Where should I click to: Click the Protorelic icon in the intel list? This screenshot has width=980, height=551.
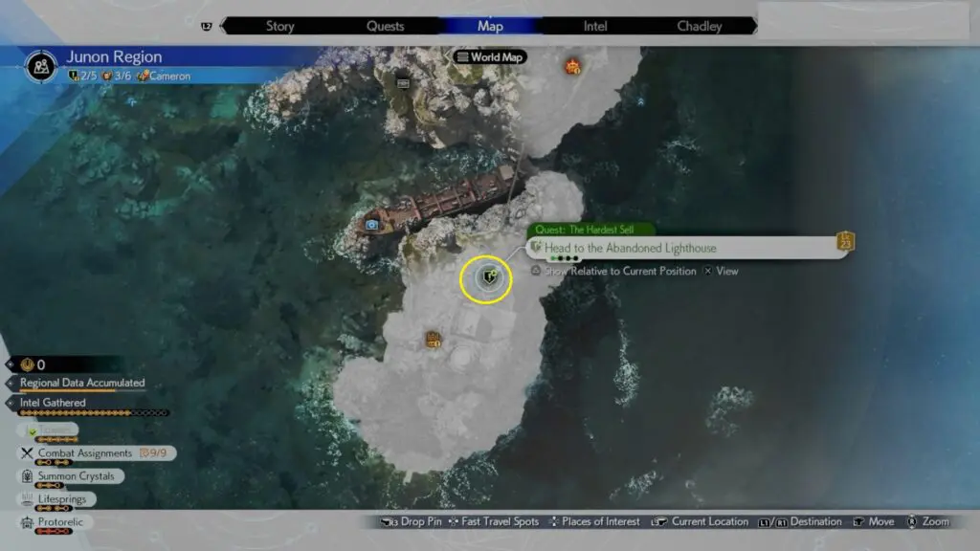[x=27, y=522]
